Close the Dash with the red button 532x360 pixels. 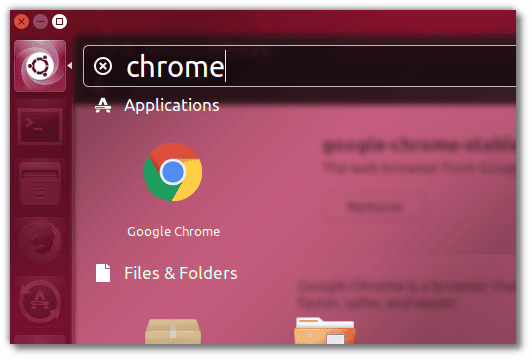point(21,22)
